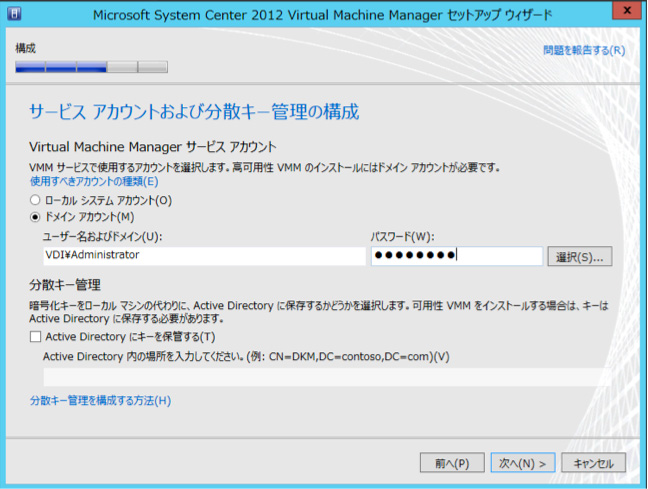The width and height of the screenshot is (648, 489).
Task: Enable Active Directory にキーを保管する checkbox
Action: pyautogui.click(x=36, y=337)
